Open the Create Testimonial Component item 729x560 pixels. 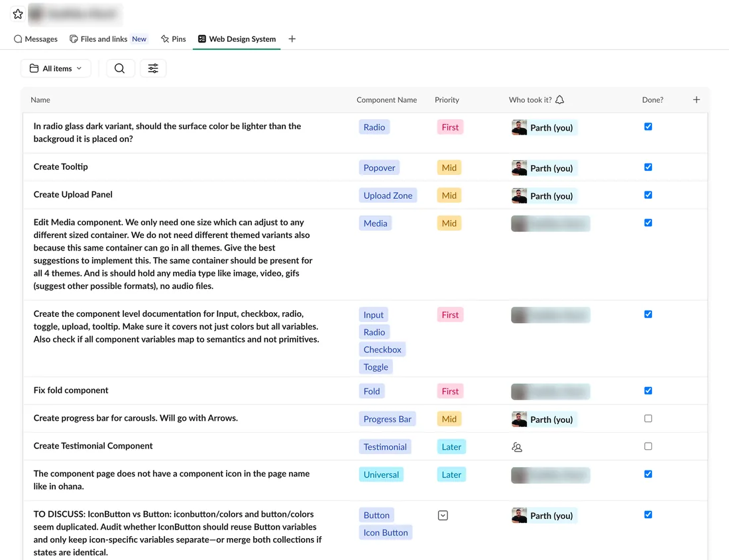93,446
